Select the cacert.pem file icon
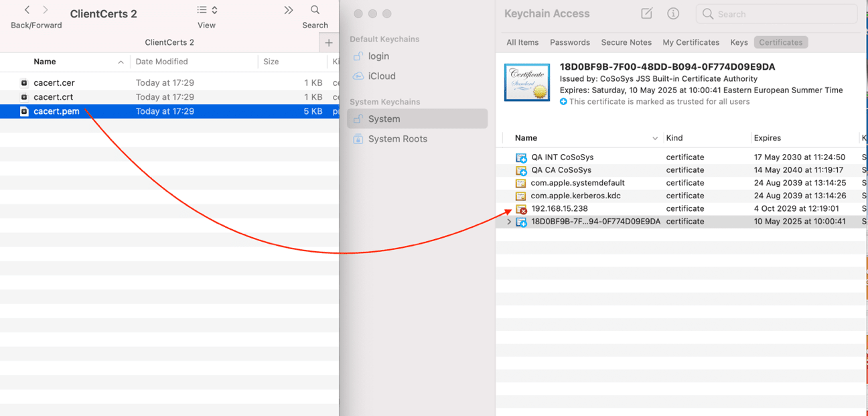 tap(24, 111)
